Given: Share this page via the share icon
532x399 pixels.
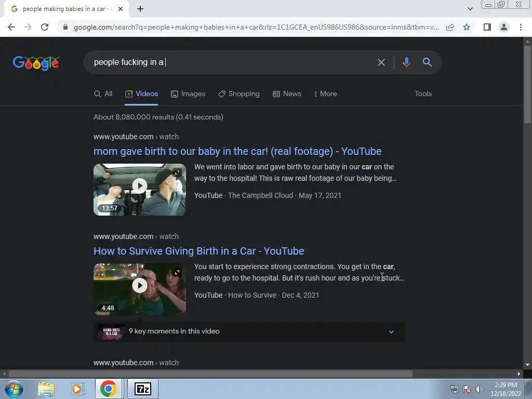Looking at the screenshot, I should click(450, 27).
